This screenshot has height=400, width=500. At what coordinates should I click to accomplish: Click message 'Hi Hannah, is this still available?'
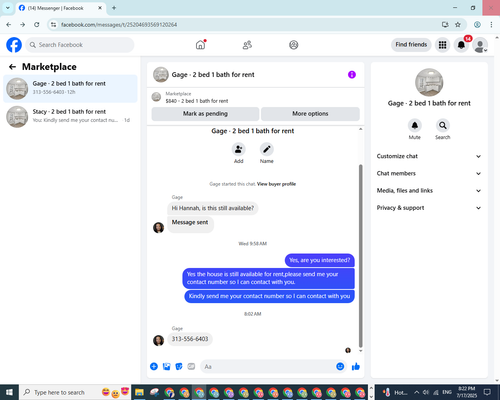pos(213,208)
